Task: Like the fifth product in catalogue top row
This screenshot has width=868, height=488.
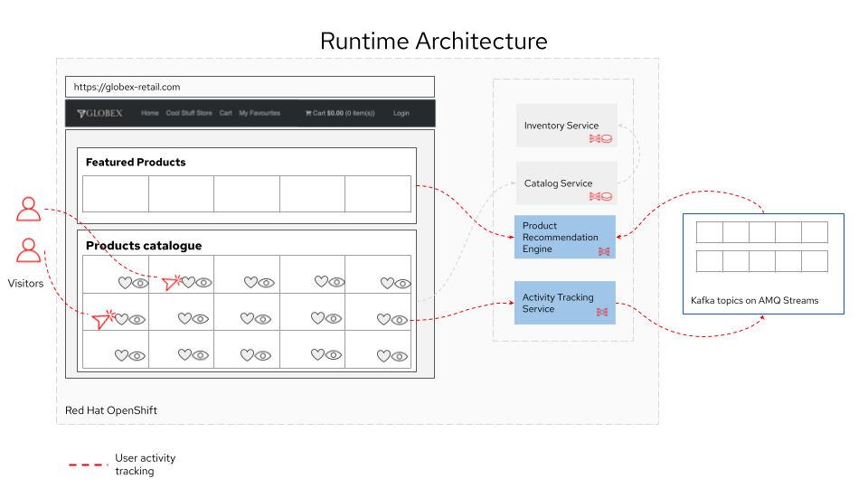Action: pos(388,283)
